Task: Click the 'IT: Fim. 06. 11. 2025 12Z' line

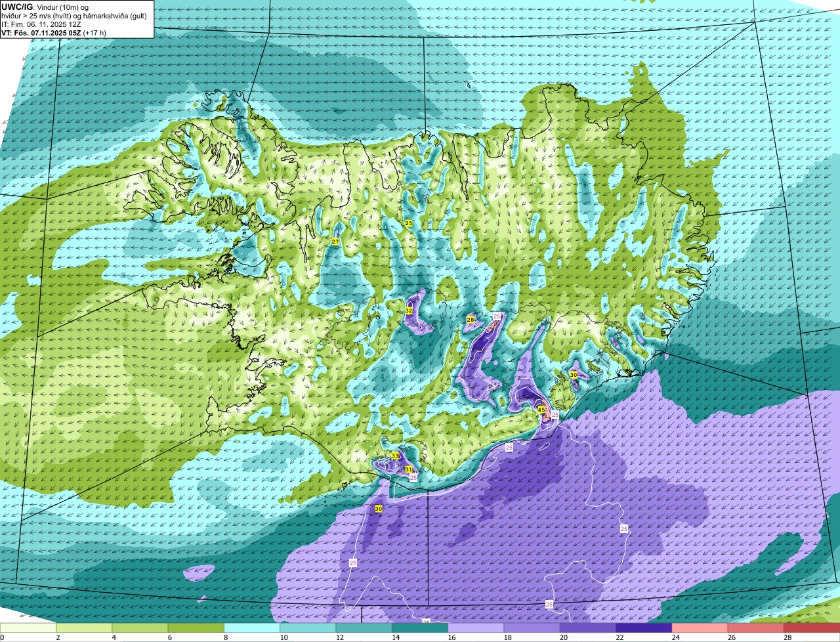Action: click(41, 24)
